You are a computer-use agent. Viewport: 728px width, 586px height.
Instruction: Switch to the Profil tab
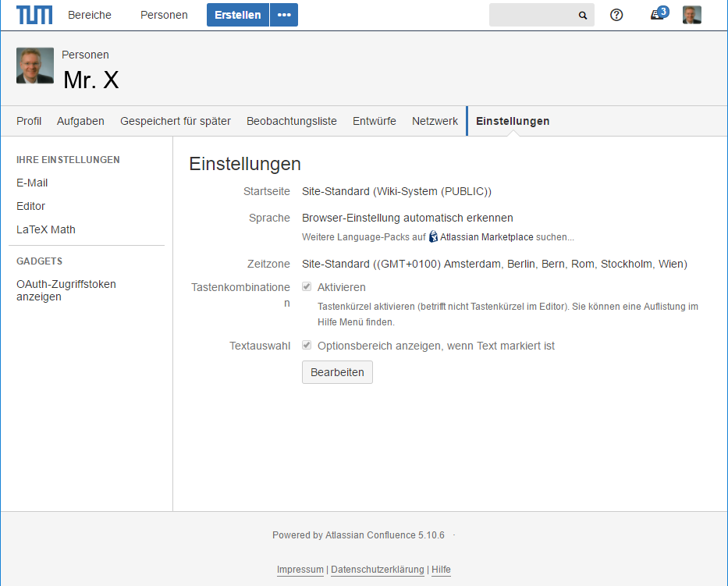click(x=29, y=121)
